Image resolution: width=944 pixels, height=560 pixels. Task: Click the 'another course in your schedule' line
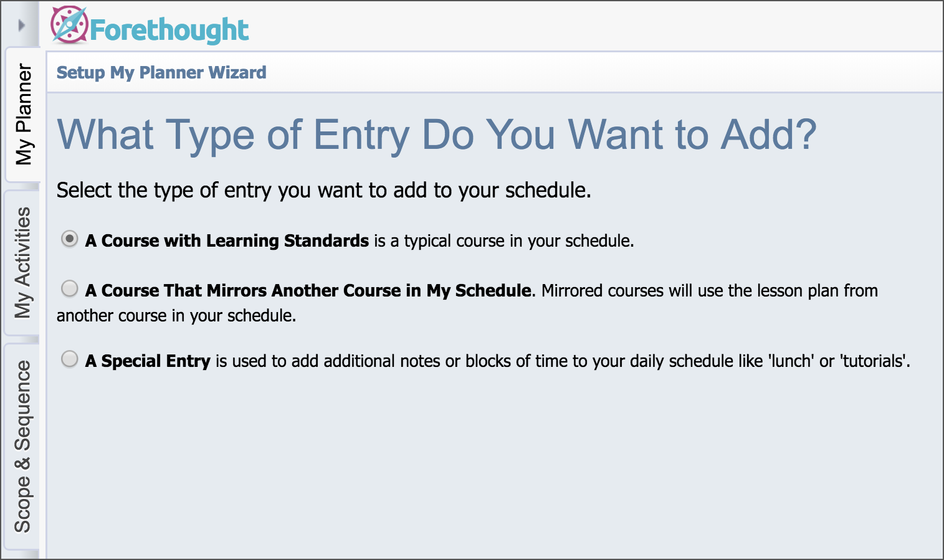tap(176, 316)
